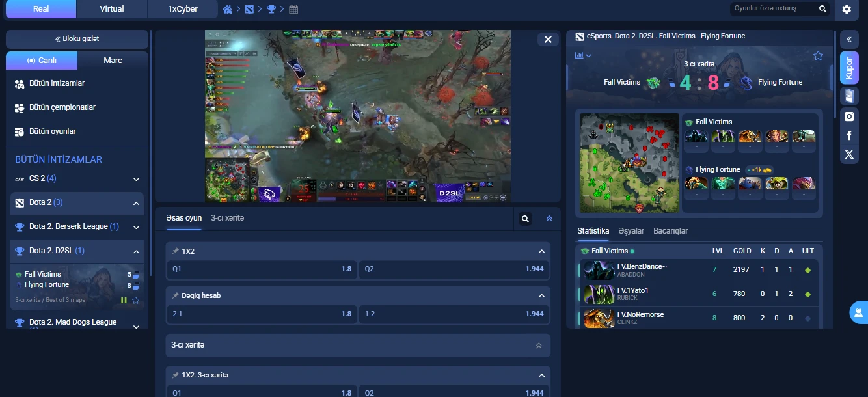Screen dimensions: 868x397
Task: Click into the Oyunlar üzrə axtarış field
Action: (x=772, y=9)
